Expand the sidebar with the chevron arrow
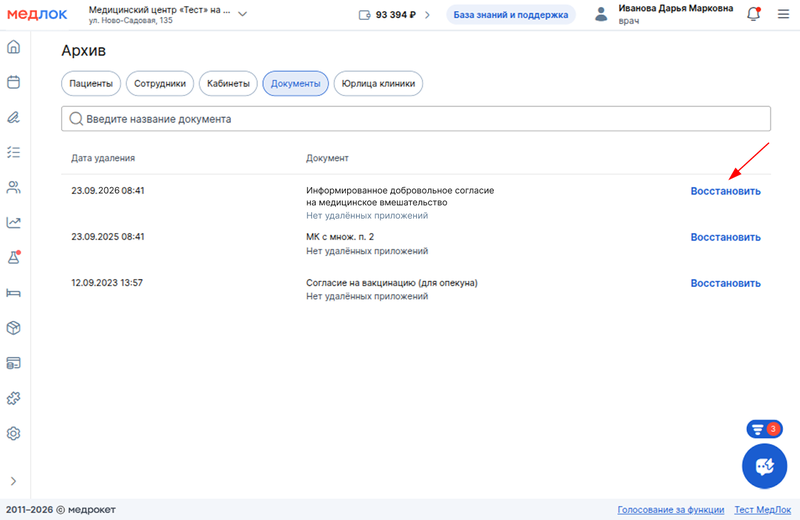This screenshot has width=800, height=520. pos(13,481)
